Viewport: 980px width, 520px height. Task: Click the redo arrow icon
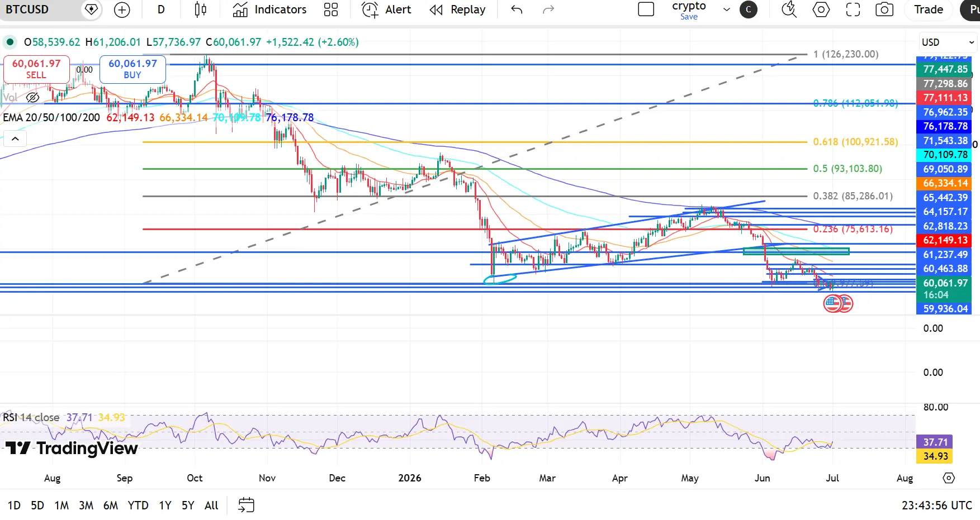(548, 9)
